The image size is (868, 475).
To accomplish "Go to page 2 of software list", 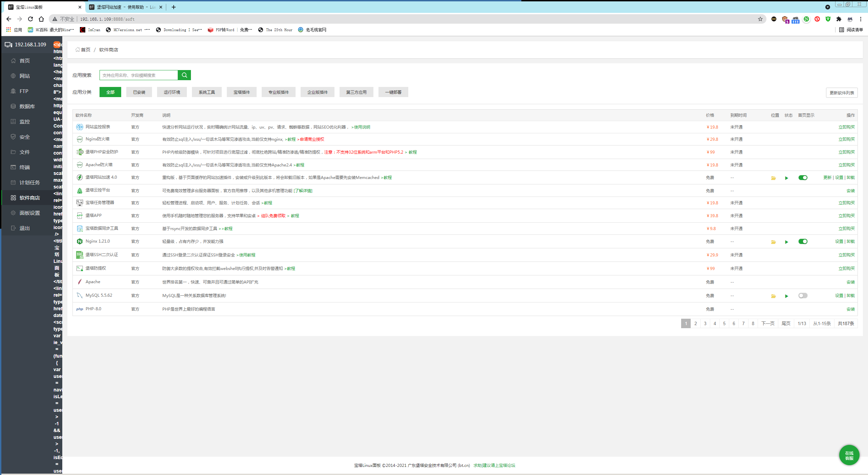I will (x=695, y=323).
